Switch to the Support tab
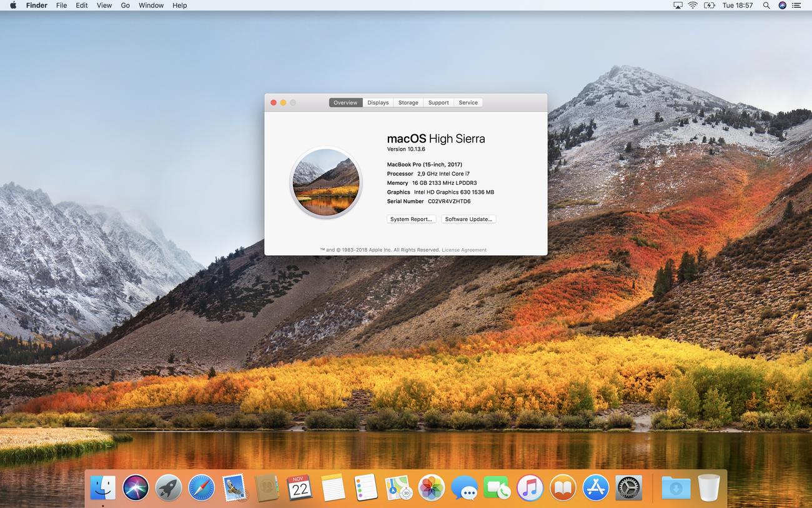The height and width of the screenshot is (508, 812). 438,102
